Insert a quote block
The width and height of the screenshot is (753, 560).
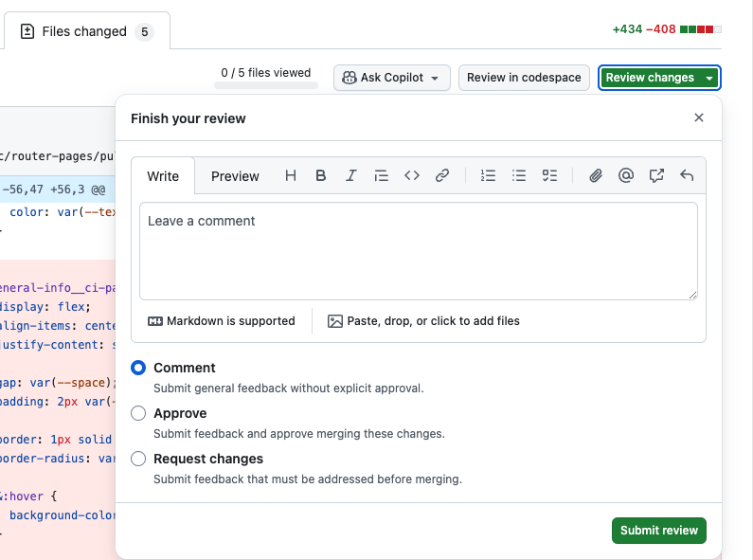tap(382, 176)
